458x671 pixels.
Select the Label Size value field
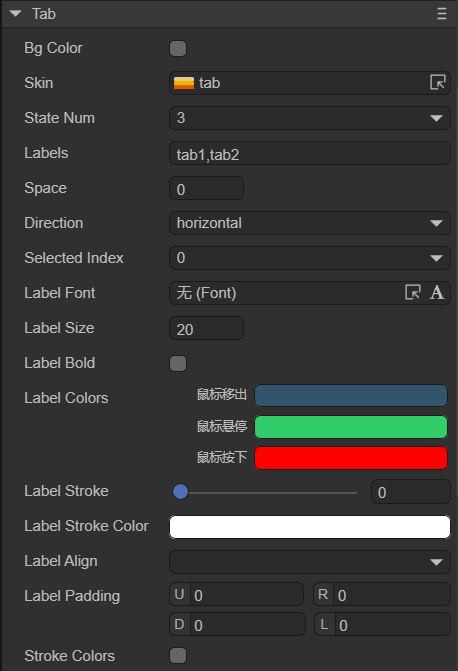(x=207, y=328)
